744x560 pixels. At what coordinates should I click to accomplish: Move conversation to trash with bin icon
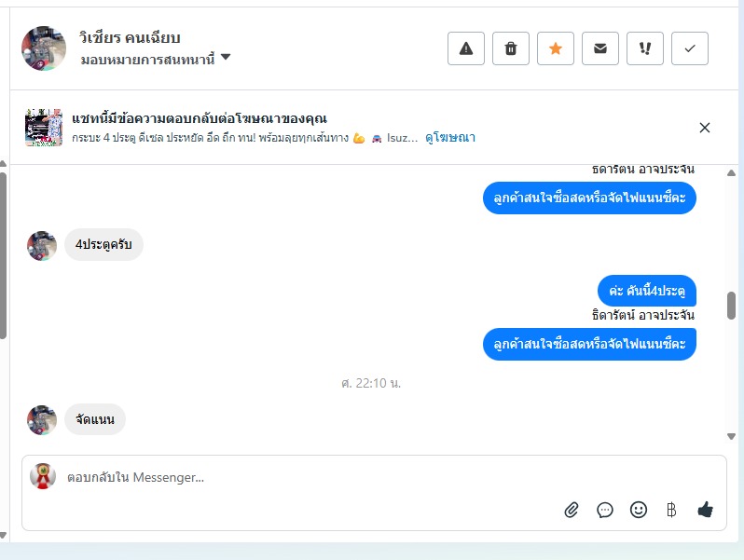point(511,48)
